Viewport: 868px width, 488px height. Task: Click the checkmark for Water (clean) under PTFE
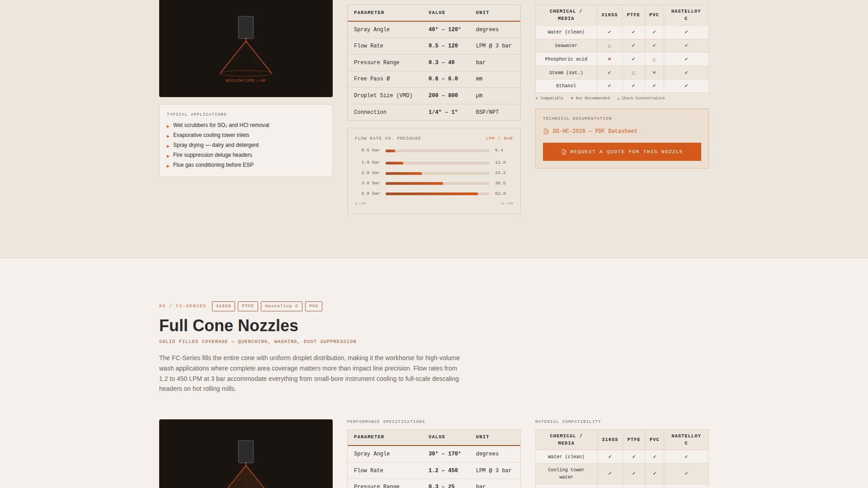pyautogui.click(x=633, y=32)
